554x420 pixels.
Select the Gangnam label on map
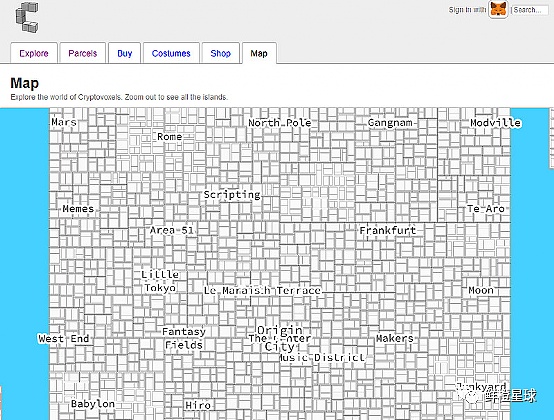pos(390,123)
